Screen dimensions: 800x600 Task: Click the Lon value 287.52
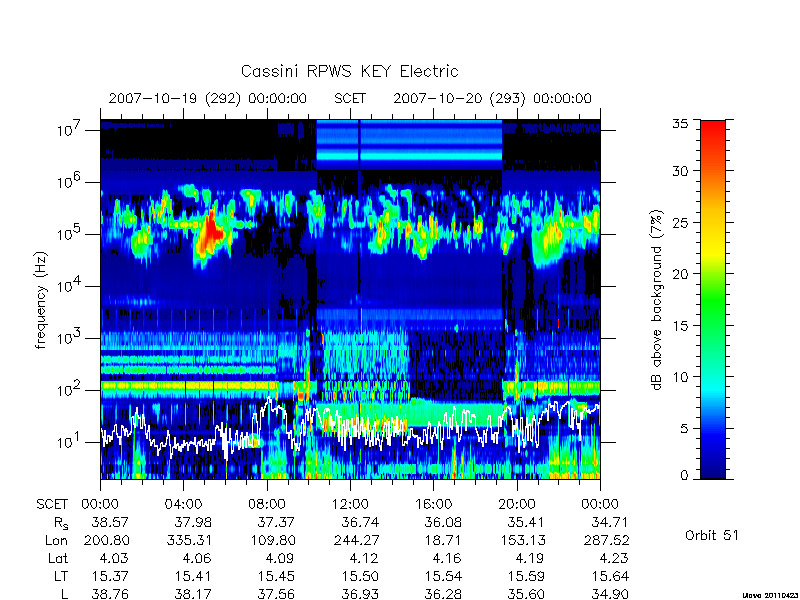tap(607, 540)
